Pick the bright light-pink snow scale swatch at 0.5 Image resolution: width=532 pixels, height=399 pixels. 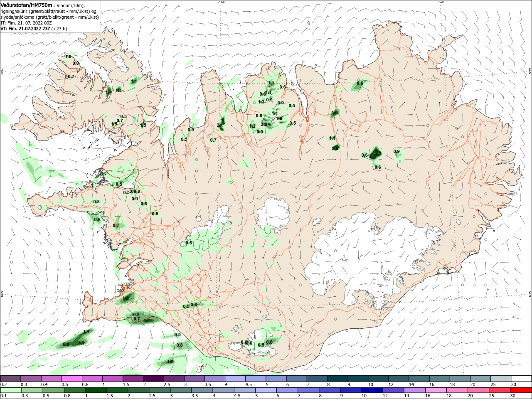71,379
